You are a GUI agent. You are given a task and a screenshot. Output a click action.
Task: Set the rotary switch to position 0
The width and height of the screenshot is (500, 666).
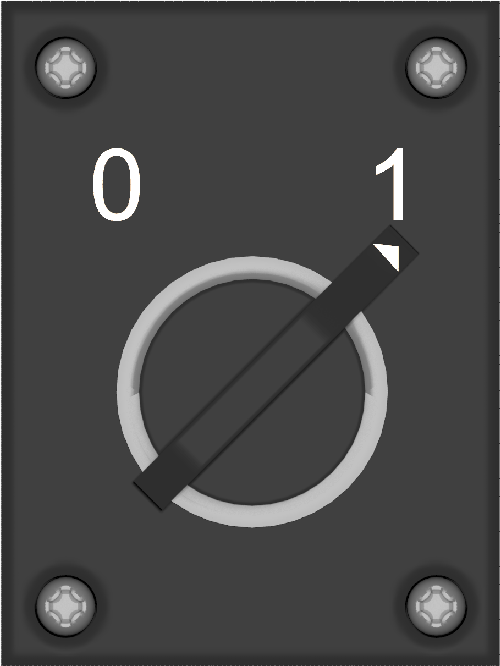(116, 185)
